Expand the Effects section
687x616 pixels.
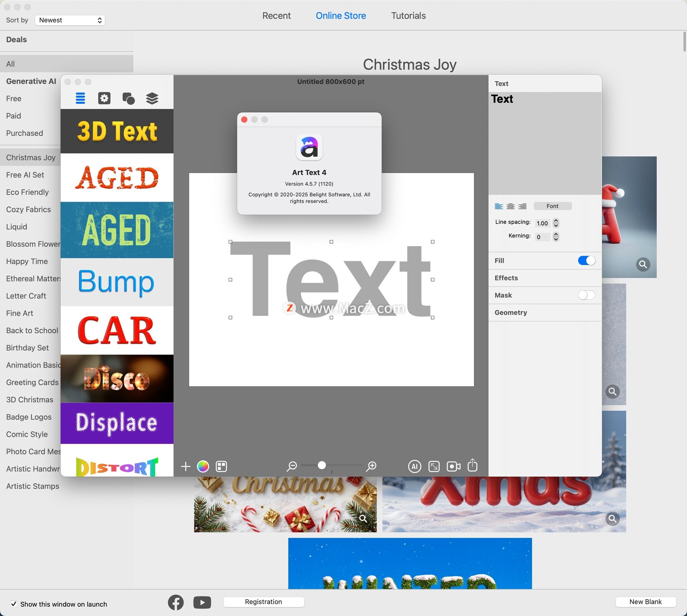coord(506,278)
